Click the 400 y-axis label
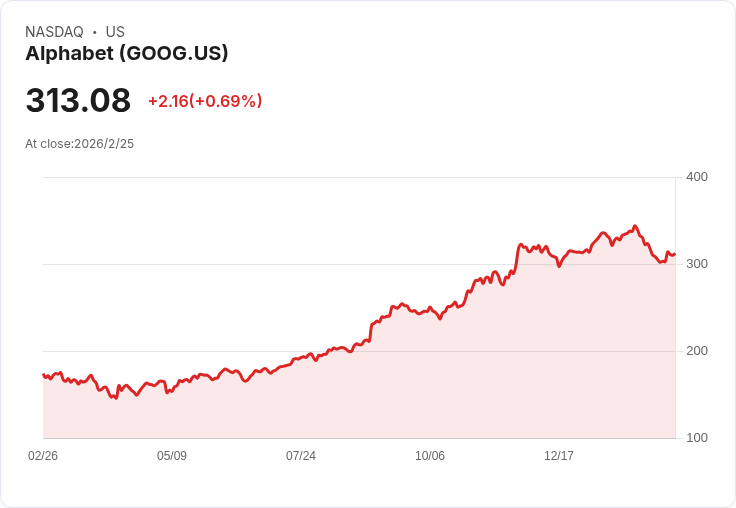 point(696,177)
